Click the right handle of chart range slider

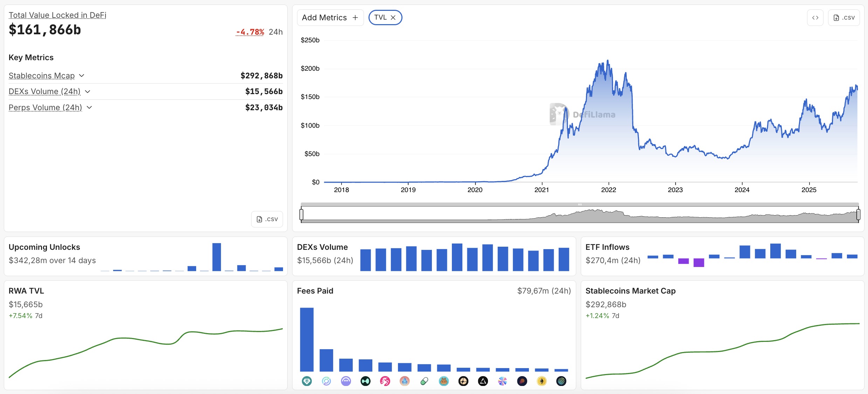coord(858,214)
